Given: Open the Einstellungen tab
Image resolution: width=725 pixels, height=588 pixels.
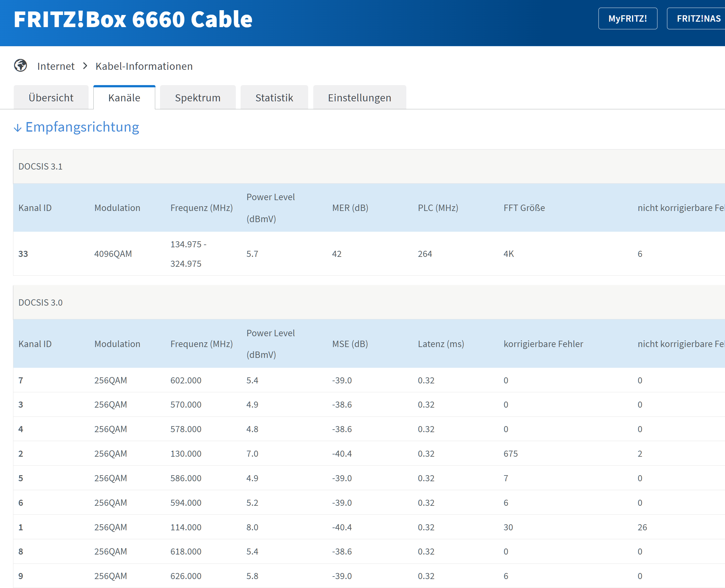Looking at the screenshot, I should [359, 98].
